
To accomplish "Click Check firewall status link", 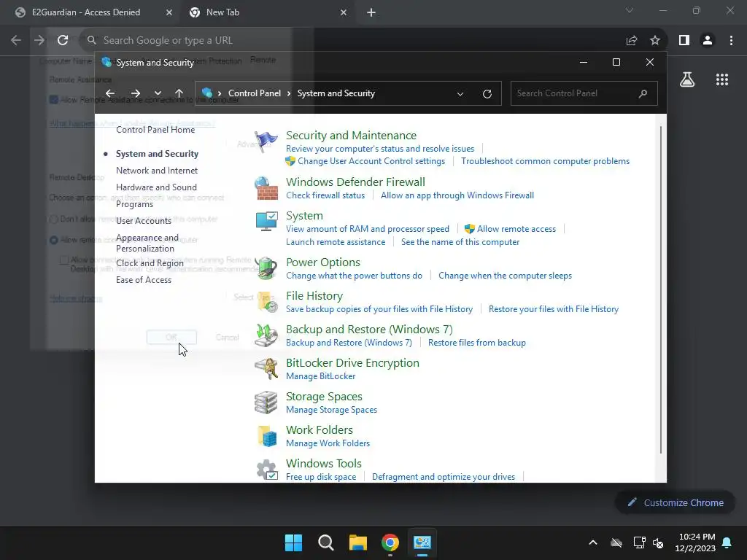I will click(325, 195).
